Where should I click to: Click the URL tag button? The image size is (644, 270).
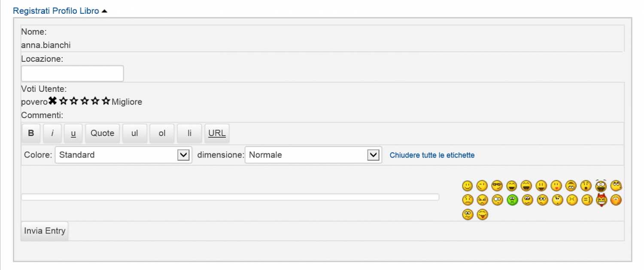(217, 133)
